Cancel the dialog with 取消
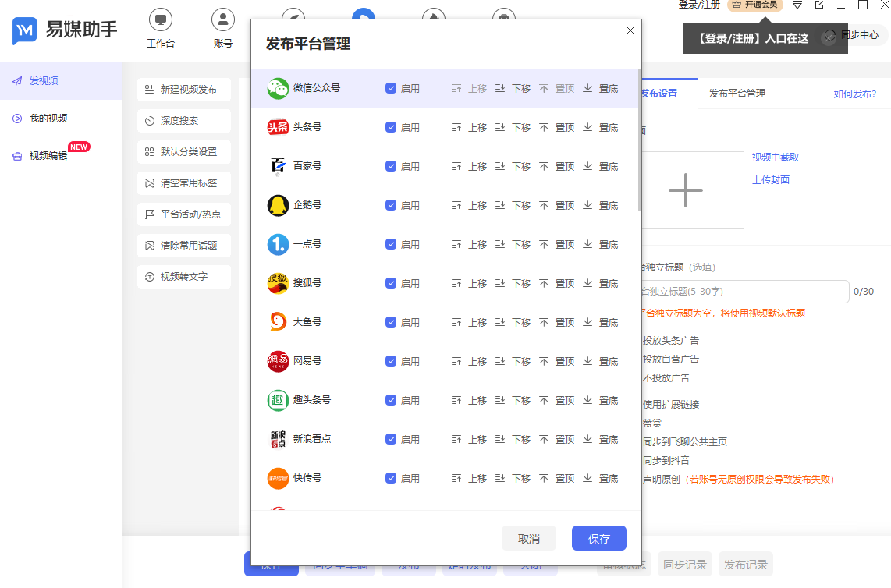 (x=529, y=538)
